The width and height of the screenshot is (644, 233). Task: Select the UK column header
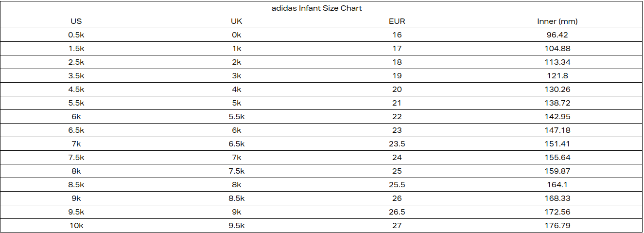pyautogui.click(x=237, y=21)
